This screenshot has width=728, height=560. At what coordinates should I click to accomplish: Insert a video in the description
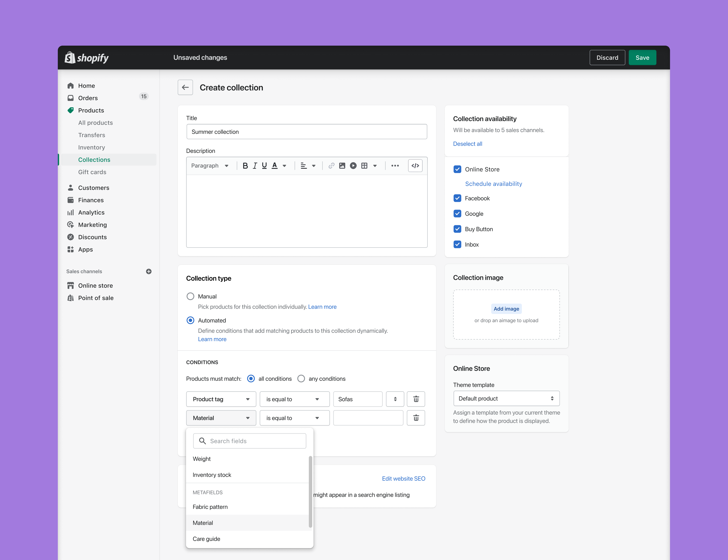(x=353, y=166)
